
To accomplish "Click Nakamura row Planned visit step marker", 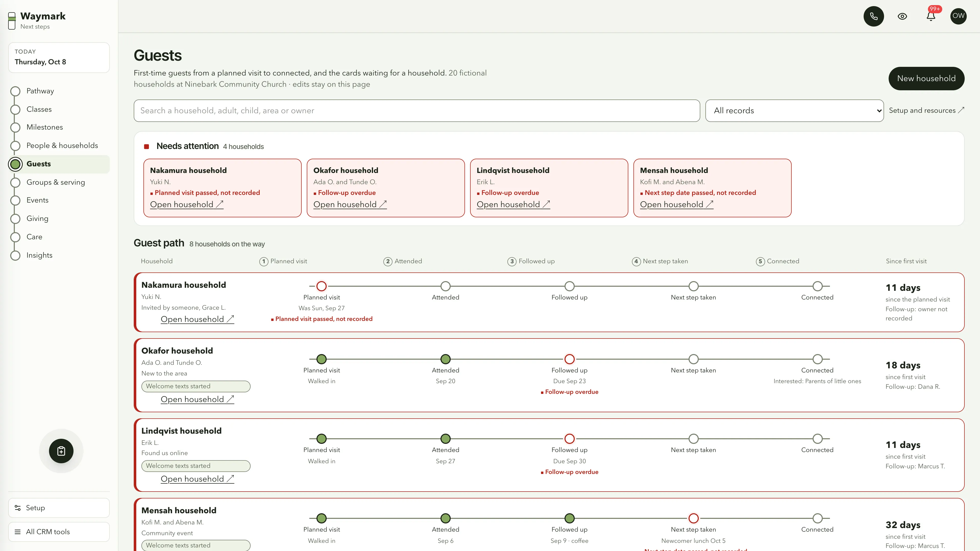I will [x=322, y=286].
